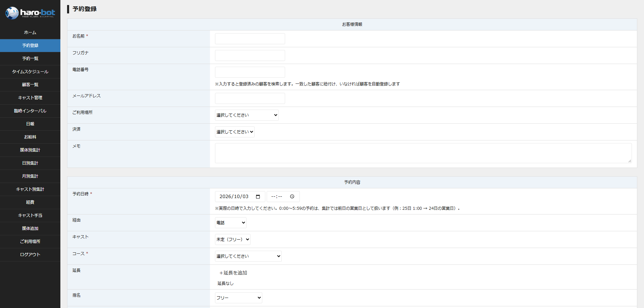Click the 予約登録 page heading
Screen dimensions: 644x308
click(x=85, y=9)
